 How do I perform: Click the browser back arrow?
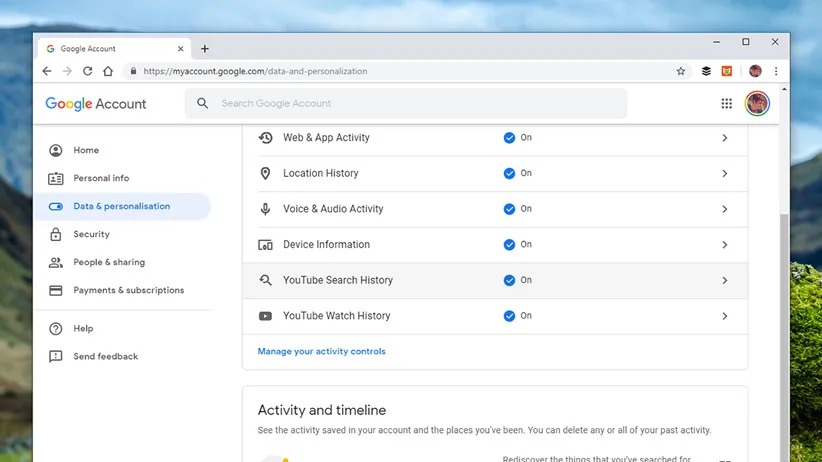[47, 71]
